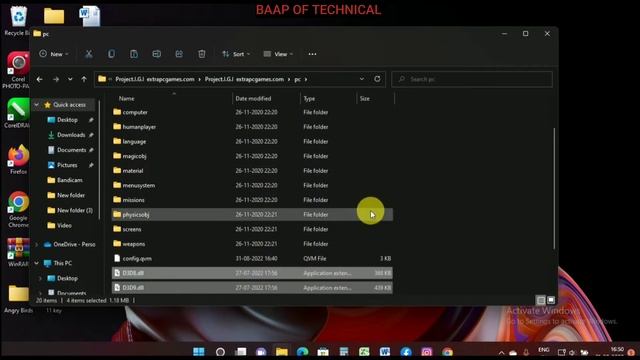Select the humanplayer folder
Screen dimensions: 640x360
252,127
